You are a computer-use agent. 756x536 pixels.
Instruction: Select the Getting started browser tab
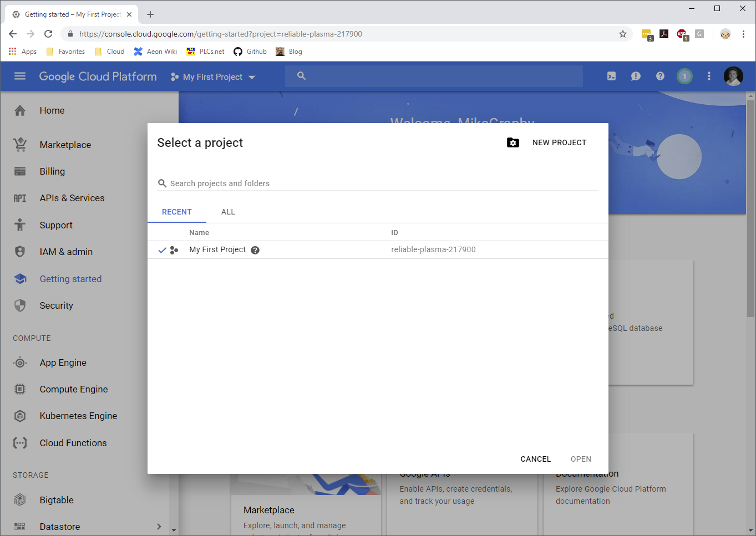[72, 14]
